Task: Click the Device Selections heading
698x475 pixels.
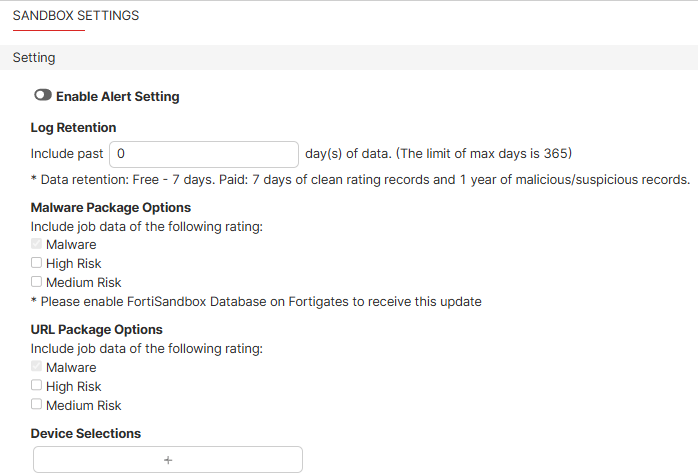Action: pyautogui.click(x=86, y=434)
